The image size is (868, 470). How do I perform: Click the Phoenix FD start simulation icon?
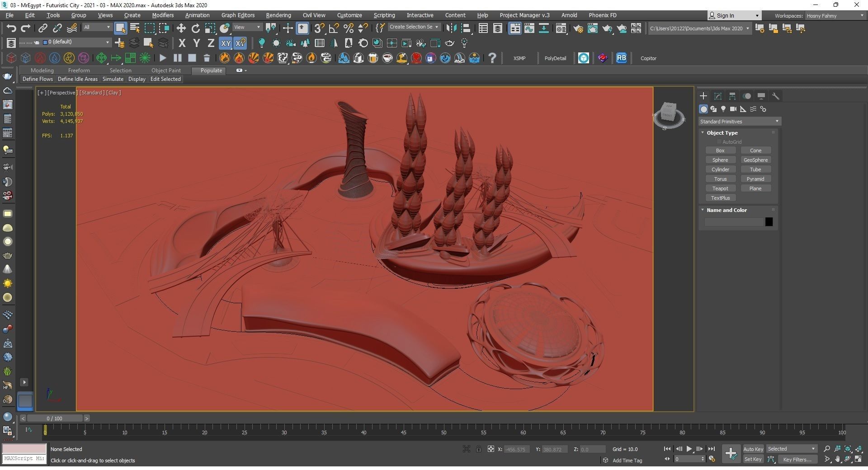(163, 58)
